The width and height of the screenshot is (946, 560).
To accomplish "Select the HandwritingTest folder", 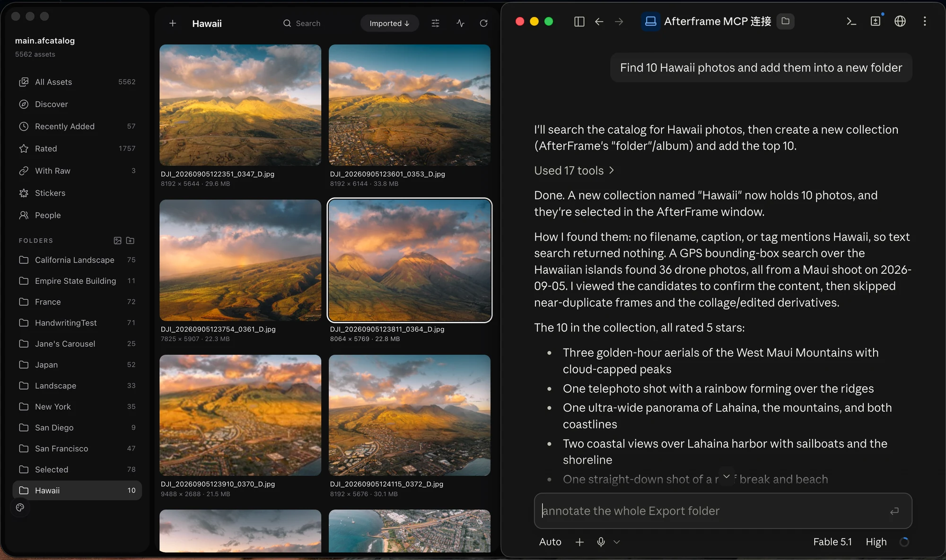I will point(77,323).
